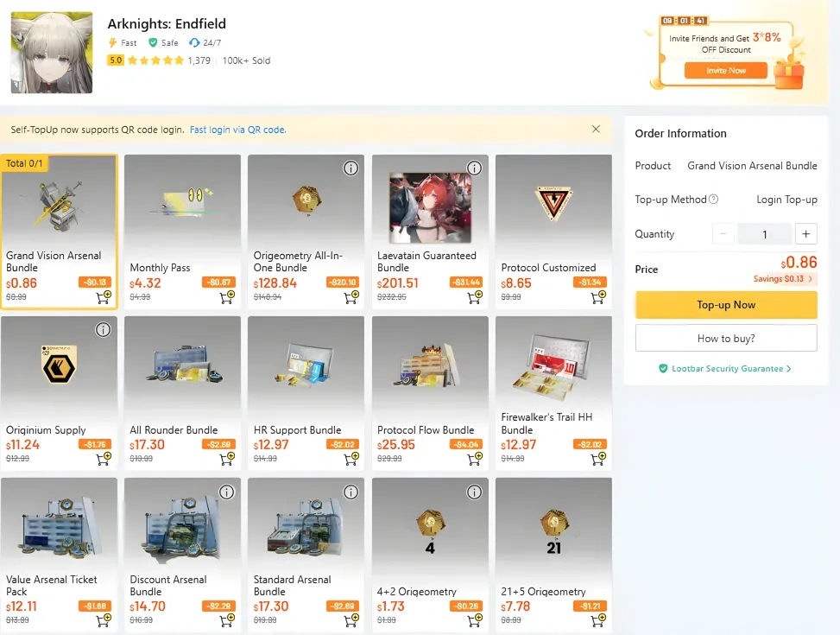The width and height of the screenshot is (840, 635).
Task: Add Origeometry All-In-One Bundle to cart
Action: [x=351, y=298]
